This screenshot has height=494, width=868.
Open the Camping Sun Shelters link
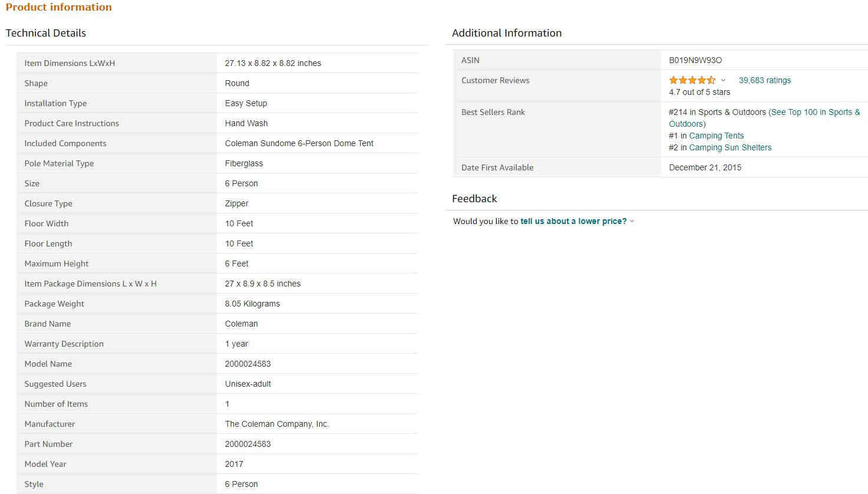(x=730, y=147)
